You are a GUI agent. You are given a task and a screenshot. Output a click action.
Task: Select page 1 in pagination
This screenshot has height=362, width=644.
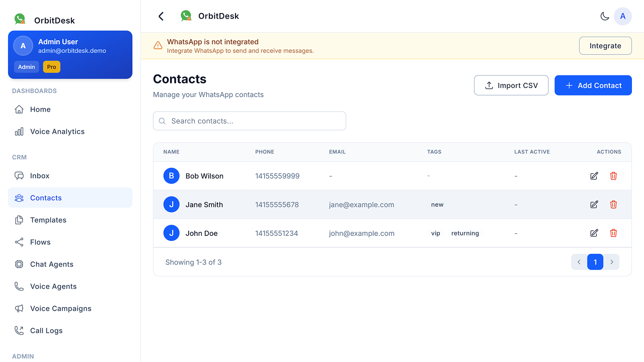(x=595, y=262)
